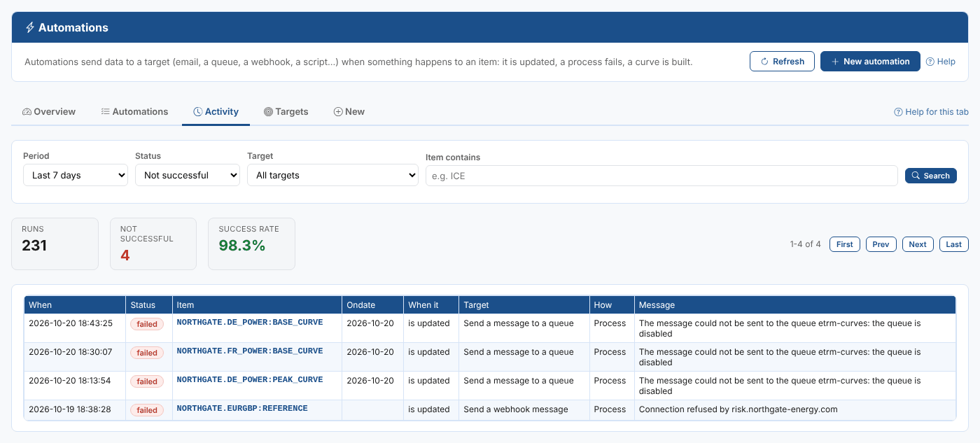Click the Message column header
The width and height of the screenshot is (980, 443).
pos(794,305)
